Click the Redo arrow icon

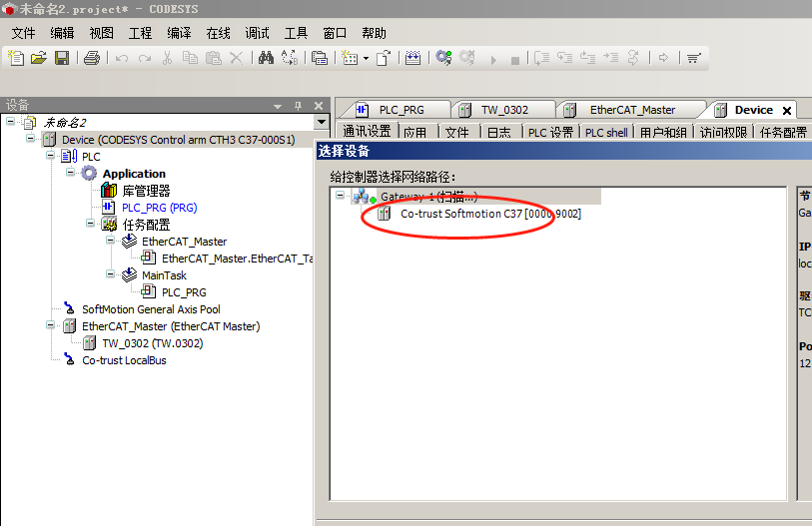[145, 59]
